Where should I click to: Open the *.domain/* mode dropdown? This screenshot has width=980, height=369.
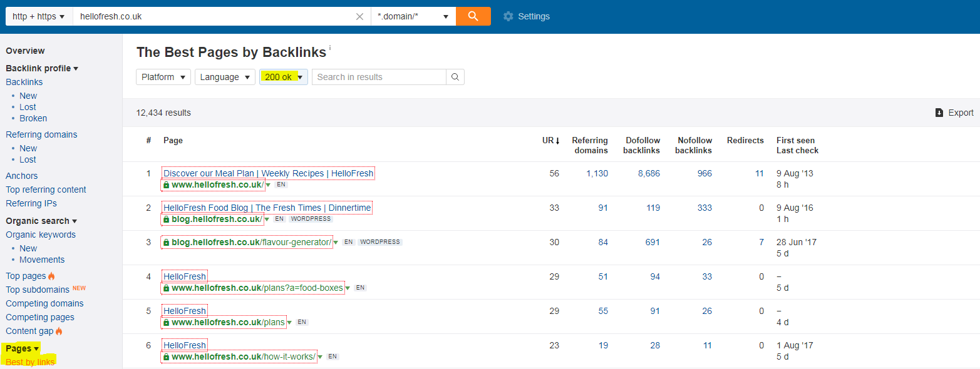coord(413,16)
